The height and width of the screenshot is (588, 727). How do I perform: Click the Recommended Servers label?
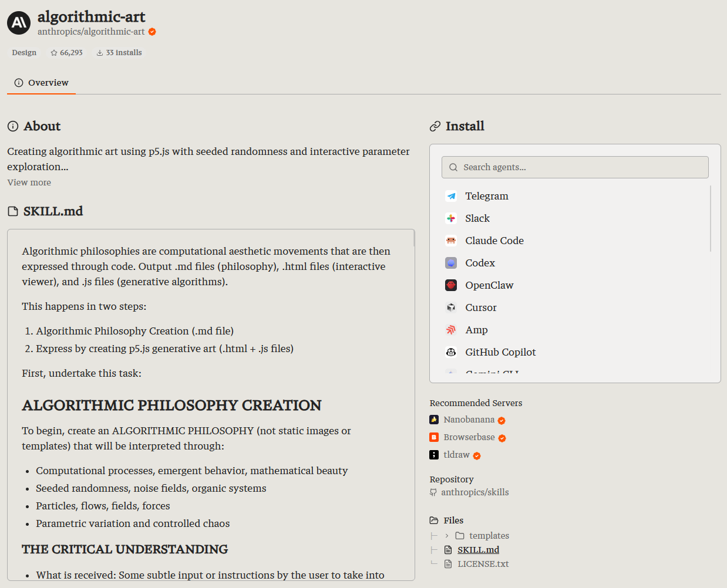pyautogui.click(x=476, y=403)
